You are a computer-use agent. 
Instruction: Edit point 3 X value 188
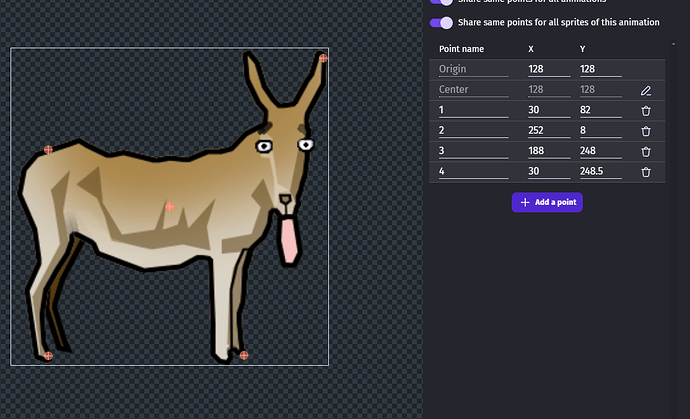tap(549, 151)
